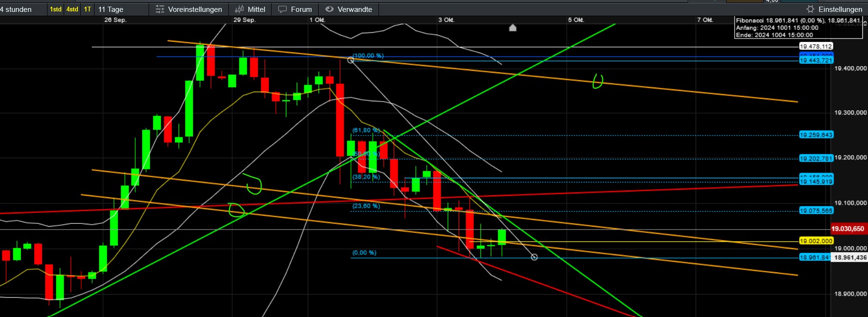Click the (0,00 %) Fibonacci level text
The width and height of the screenshot is (868, 317).
tap(364, 252)
